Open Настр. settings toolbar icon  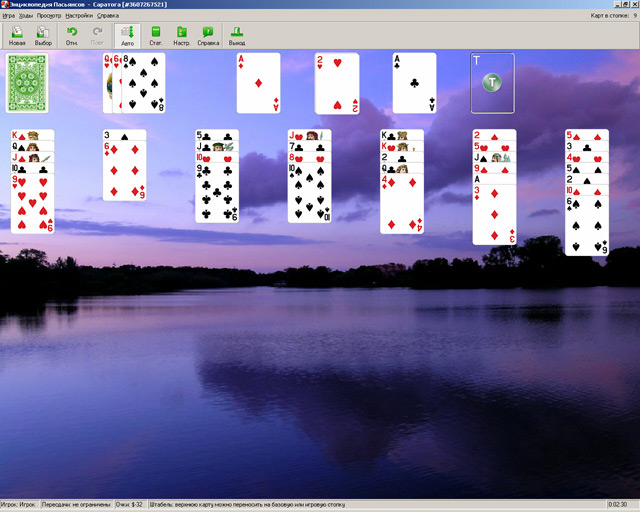(x=181, y=36)
